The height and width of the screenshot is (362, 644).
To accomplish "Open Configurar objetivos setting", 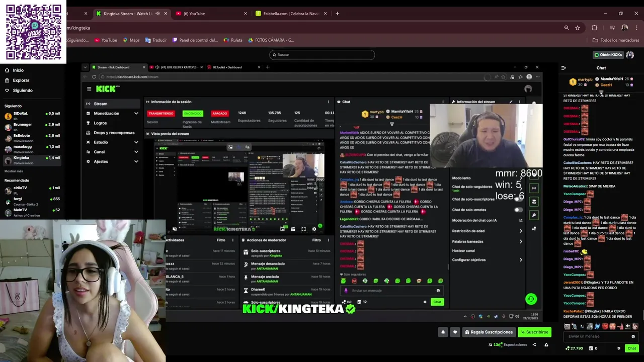I will 487,260.
